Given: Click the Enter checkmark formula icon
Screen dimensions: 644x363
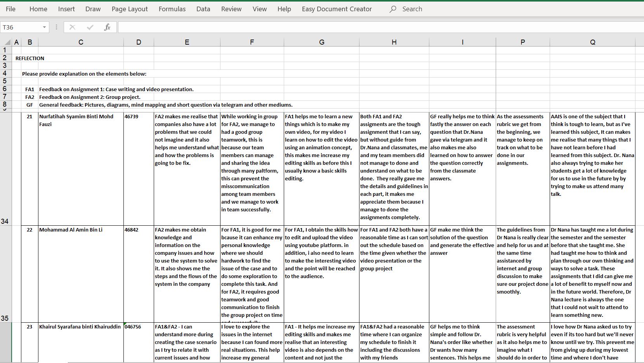Looking at the screenshot, I should tap(90, 27).
